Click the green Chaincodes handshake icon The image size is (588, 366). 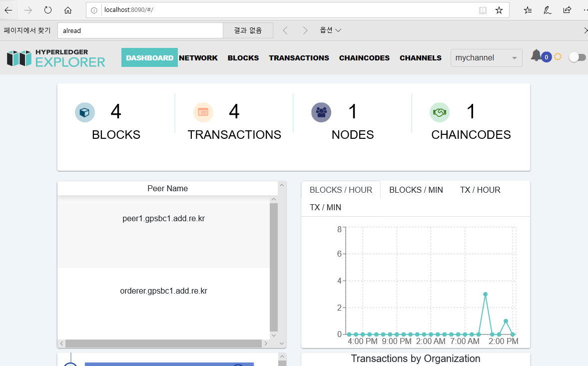(440, 112)
